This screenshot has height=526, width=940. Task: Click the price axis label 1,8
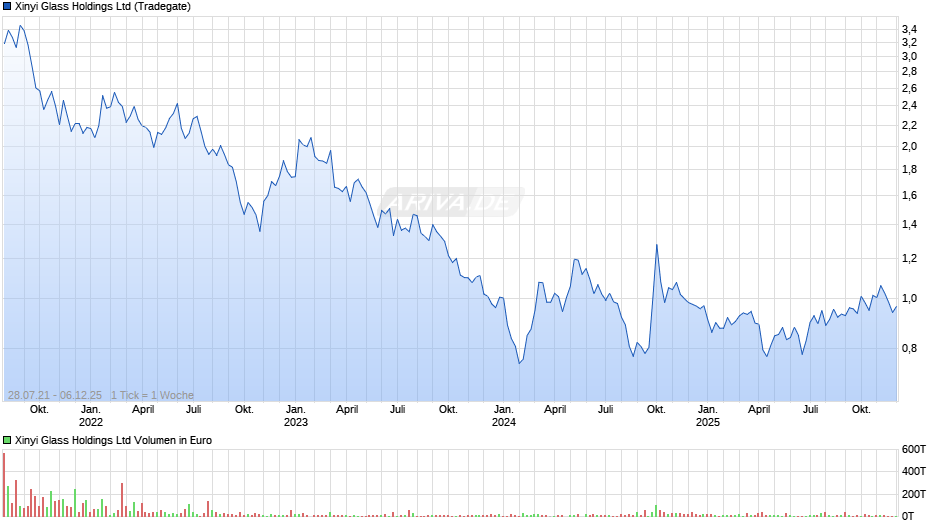pos(909,170)
